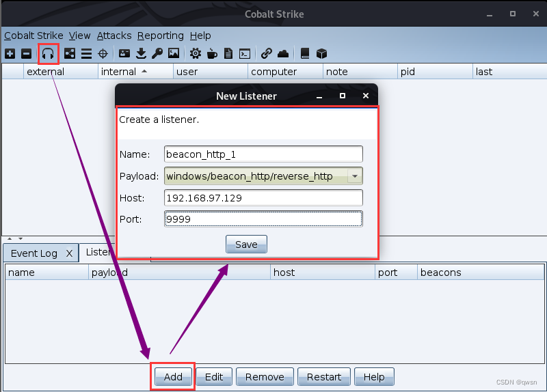The image size is (547, 392).
Task: Click the Edit listener button
Action: tap(214, 377)
